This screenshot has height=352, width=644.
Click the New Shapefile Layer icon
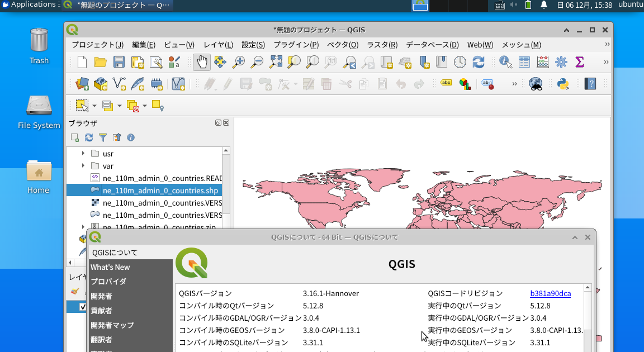(119, 84)
